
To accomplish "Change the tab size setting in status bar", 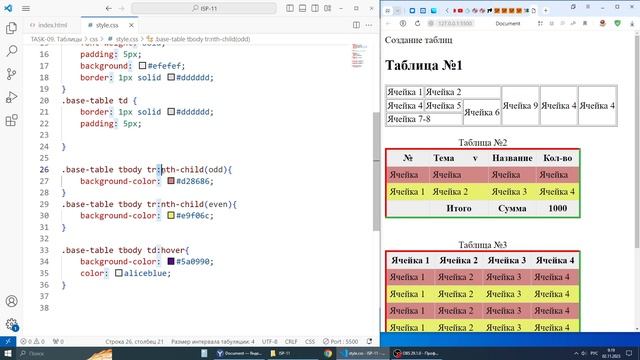I will point(213,341).
